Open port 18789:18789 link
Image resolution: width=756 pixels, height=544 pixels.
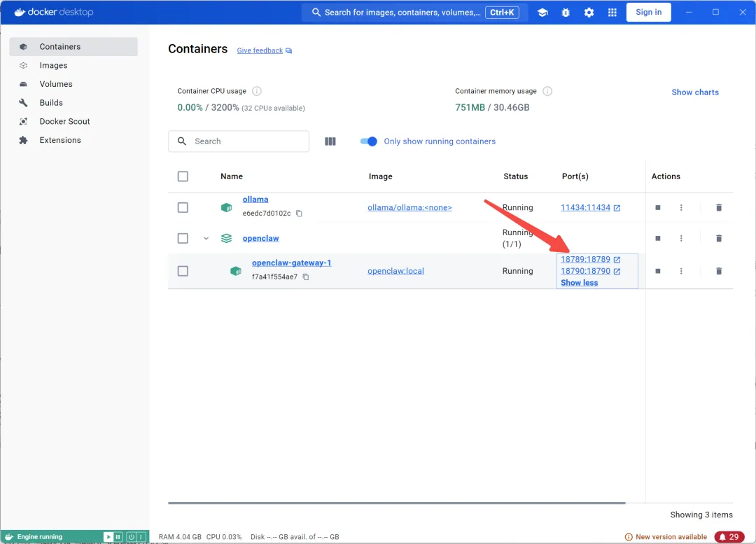(x=590, y=260)
